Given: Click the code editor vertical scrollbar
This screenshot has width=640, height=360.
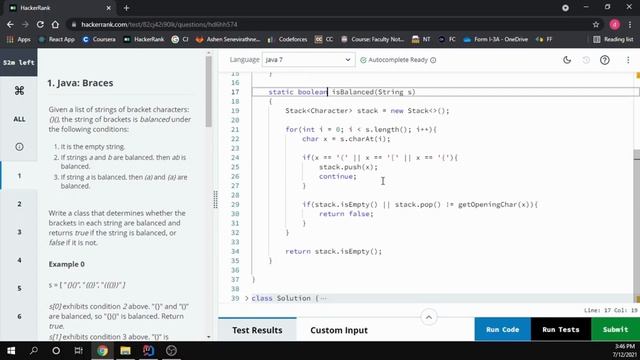Looking at the screenshot, I should pyautogui.click(x=636, y=225).
